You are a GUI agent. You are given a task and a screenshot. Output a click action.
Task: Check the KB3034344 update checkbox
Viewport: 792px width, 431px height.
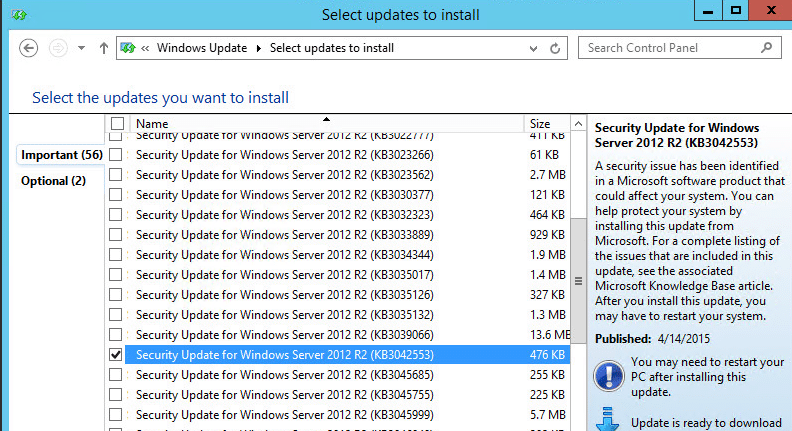point(116,255)
